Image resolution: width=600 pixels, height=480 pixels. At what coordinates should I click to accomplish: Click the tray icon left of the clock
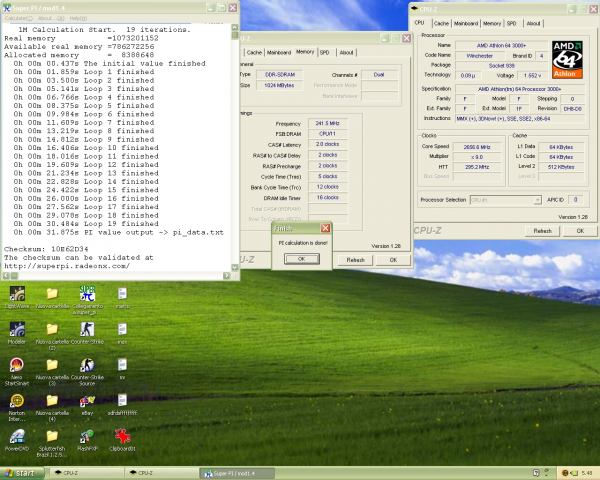click(574, 473)
